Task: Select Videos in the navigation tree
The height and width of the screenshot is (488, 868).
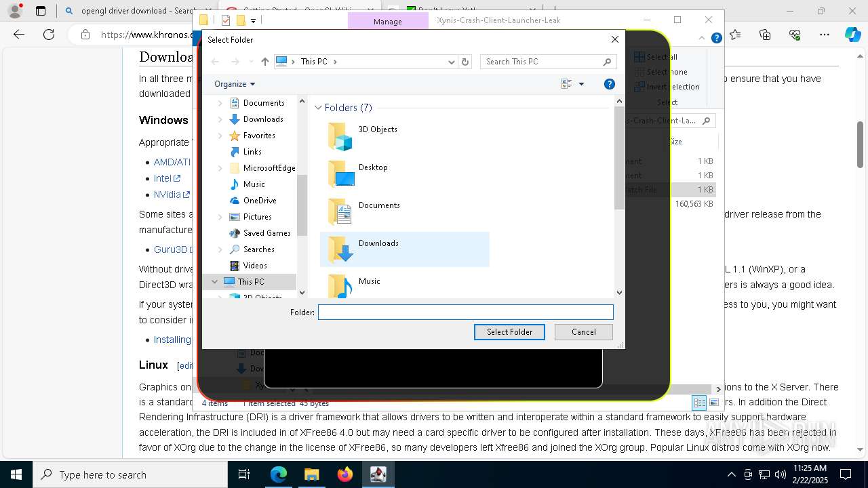Action: click(255, 266)
